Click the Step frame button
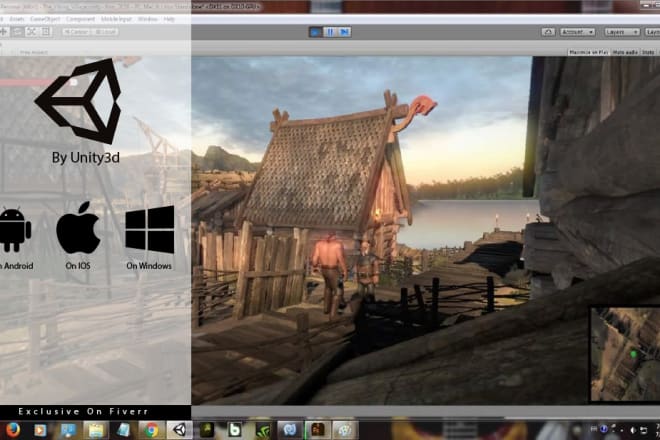This screenshot has width=660, height=440. click(345, 32)
